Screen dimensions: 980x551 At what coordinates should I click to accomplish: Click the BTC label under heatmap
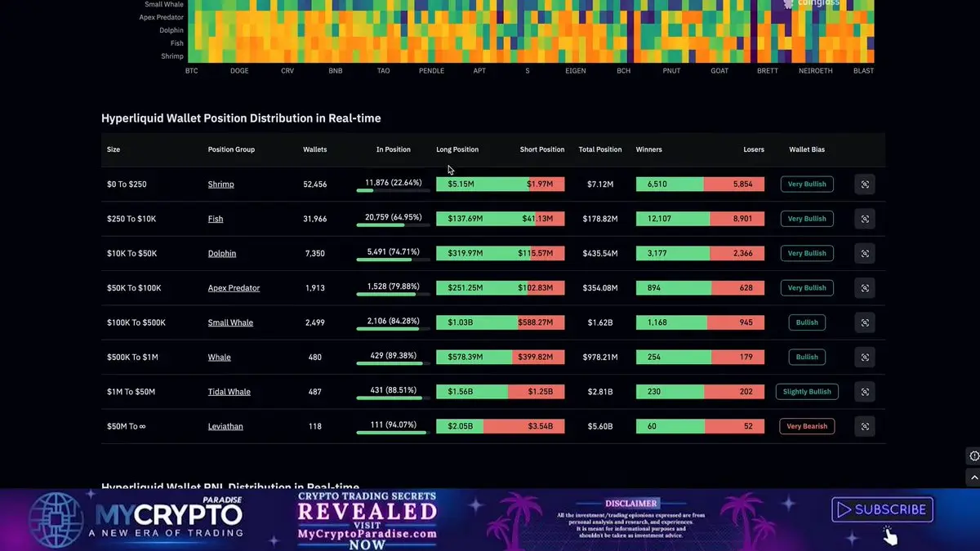[x=192, y=71]
